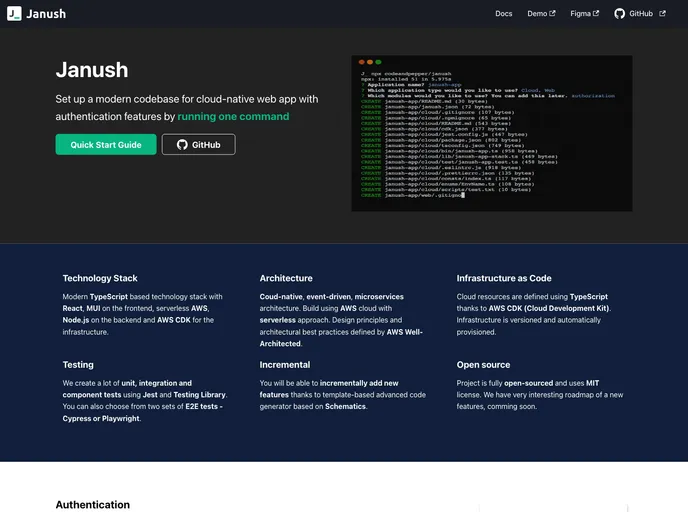688x512 pixels.
Task: Click the green dot in terminal window
Action: coord(378,62)
